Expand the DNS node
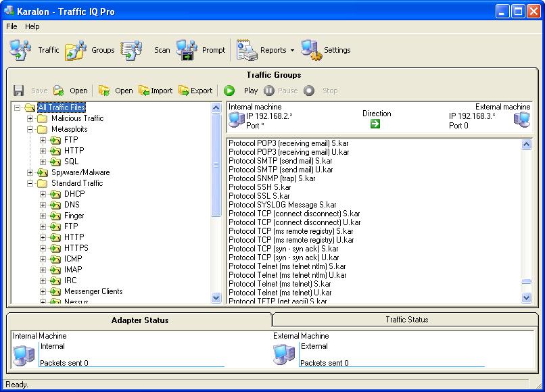 [43, 205]
